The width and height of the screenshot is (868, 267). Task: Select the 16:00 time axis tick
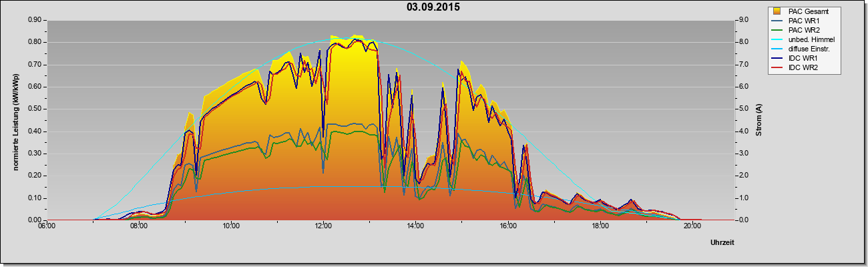tap(507, 226)
